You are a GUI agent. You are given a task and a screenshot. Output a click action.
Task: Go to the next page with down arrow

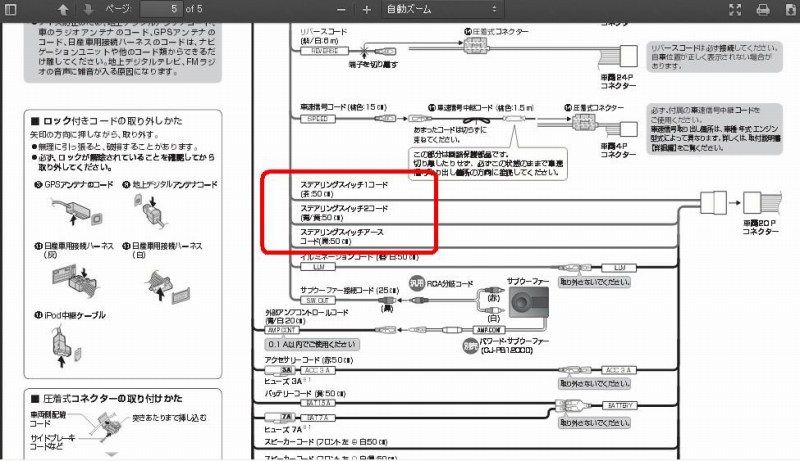(x=88, y=9)
